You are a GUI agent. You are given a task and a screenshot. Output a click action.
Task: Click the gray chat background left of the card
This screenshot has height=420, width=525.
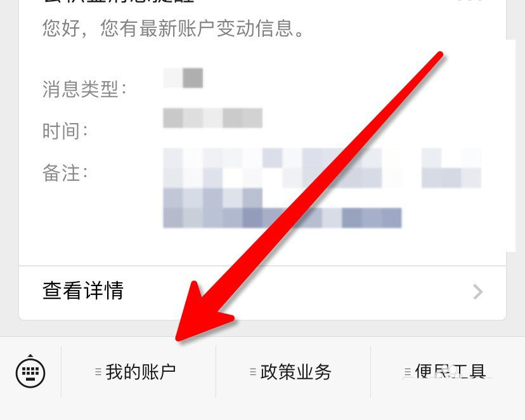click(x=9, y=167)
